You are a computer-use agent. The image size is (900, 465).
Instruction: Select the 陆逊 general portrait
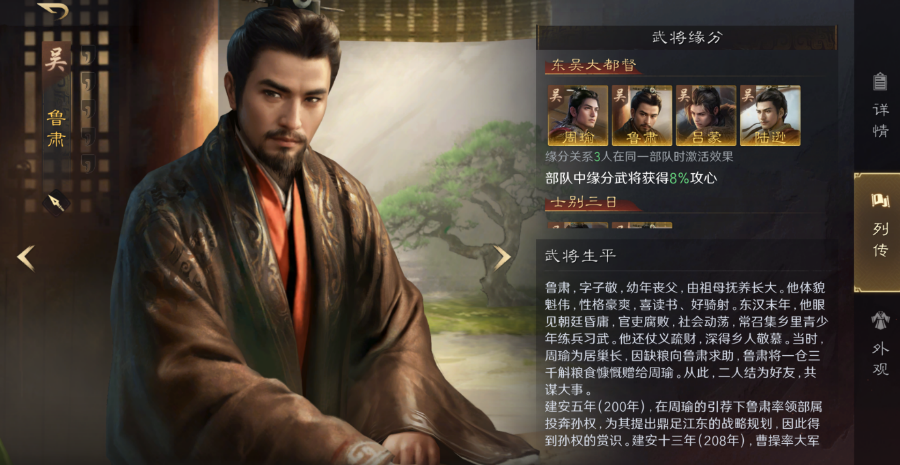tap(770, 115)
